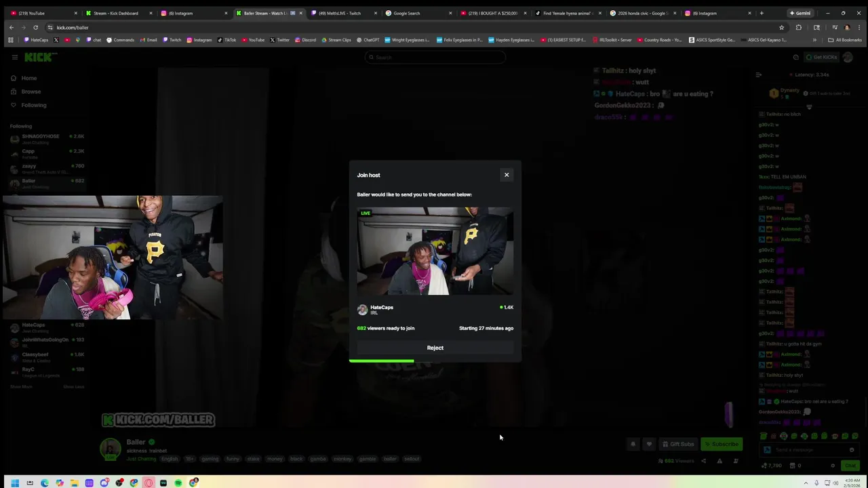
Task: Focus the Kick search field
Action: tap(435, 57)
